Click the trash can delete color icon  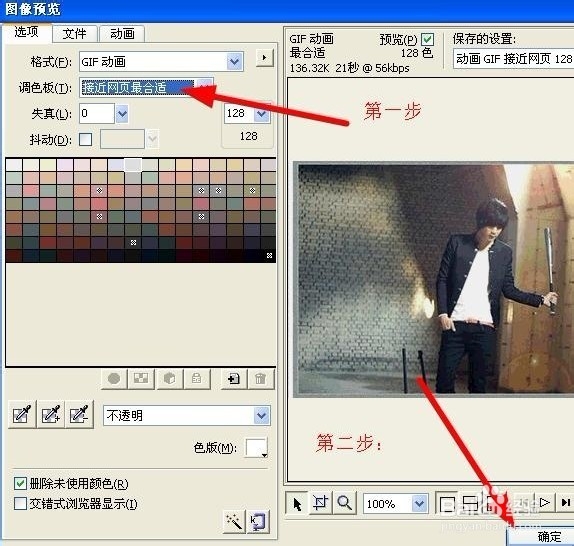pyautogui.click(x=261, y=378)
